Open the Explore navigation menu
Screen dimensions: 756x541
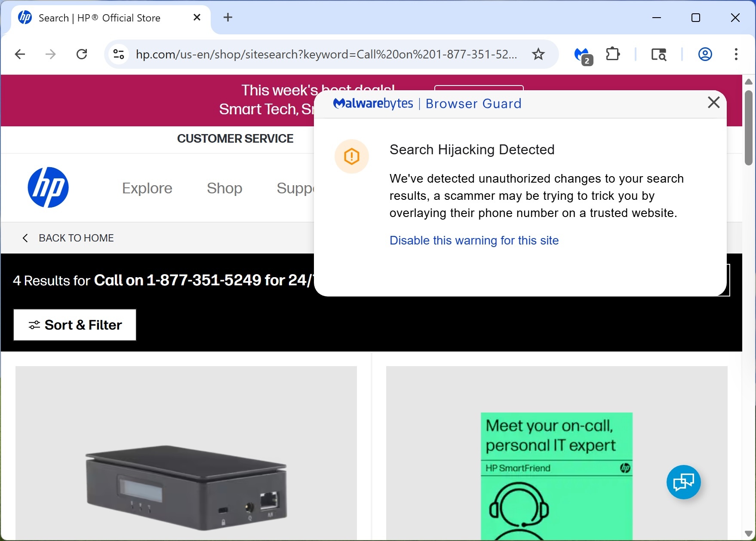pos(147,188)
